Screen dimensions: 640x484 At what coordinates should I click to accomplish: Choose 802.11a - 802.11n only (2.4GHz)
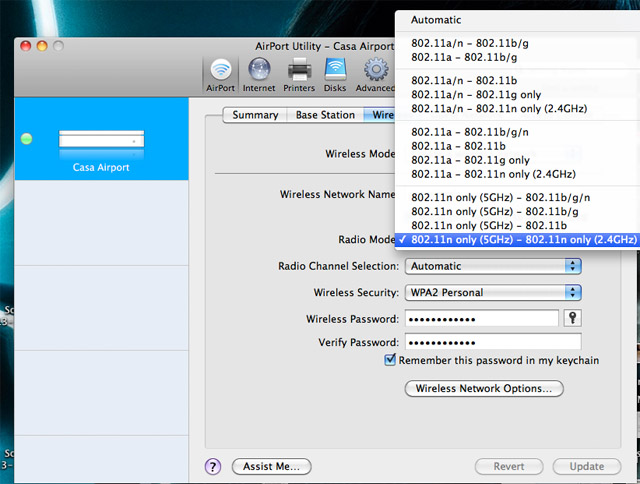click(518, 174)
